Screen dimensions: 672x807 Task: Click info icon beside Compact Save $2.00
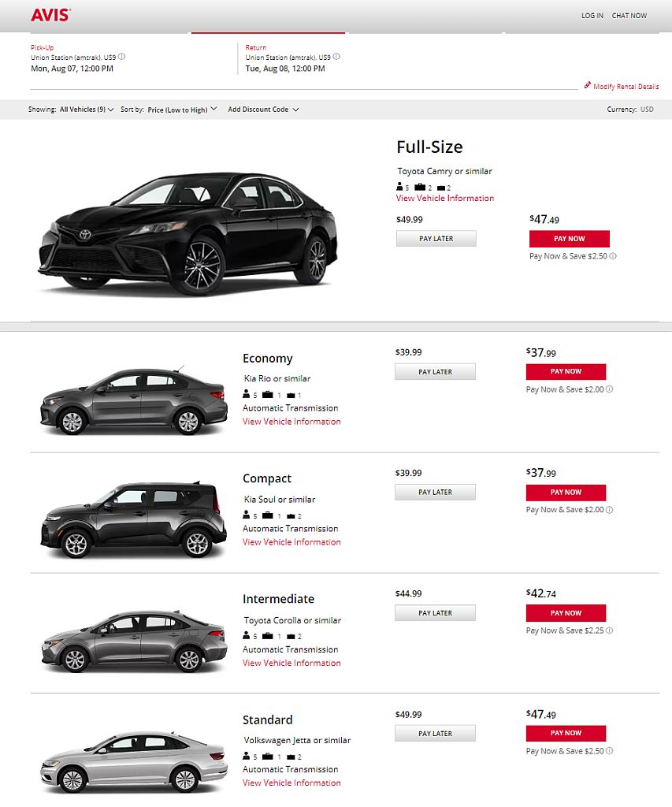(609, 510)
